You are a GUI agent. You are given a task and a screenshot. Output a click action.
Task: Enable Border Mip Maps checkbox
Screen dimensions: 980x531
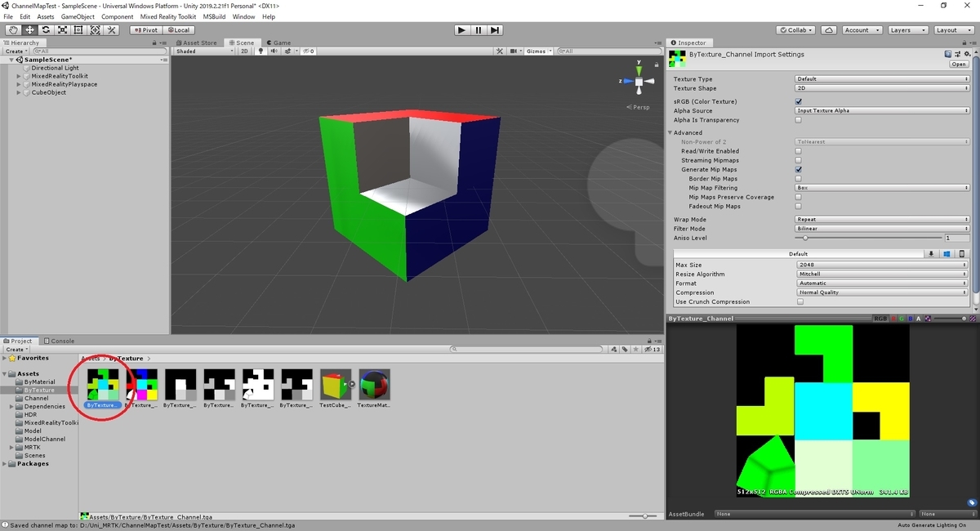(799, 178)
